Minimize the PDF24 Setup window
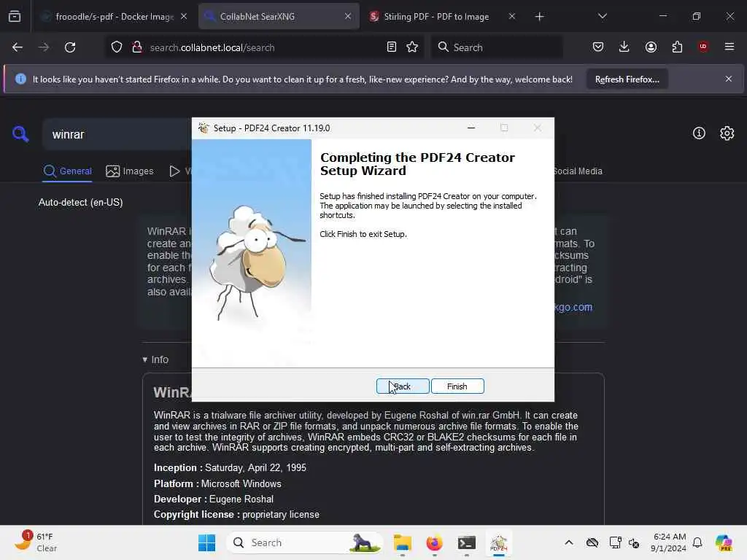This screenshot has width=747, height=560. pos(471,128)
